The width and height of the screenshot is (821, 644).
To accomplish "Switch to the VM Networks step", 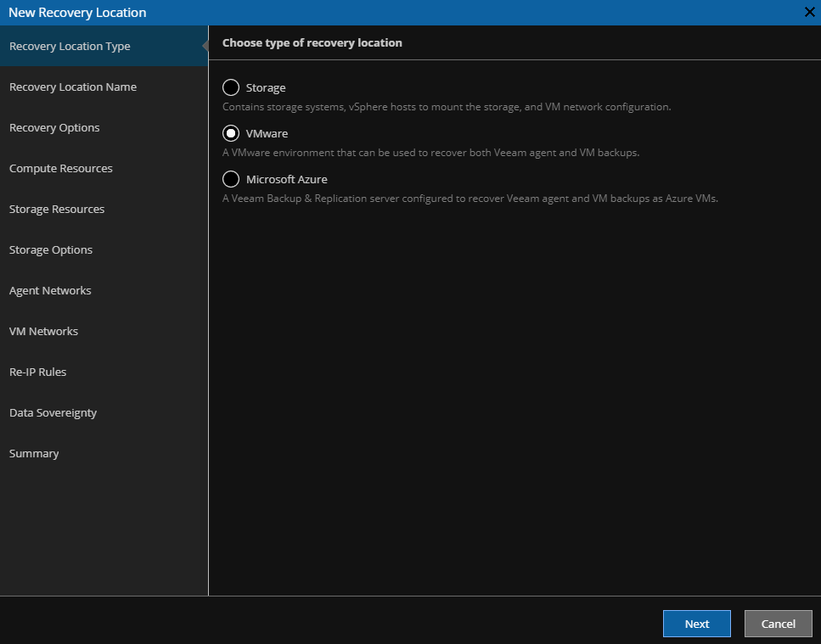I will coord(104,332).
